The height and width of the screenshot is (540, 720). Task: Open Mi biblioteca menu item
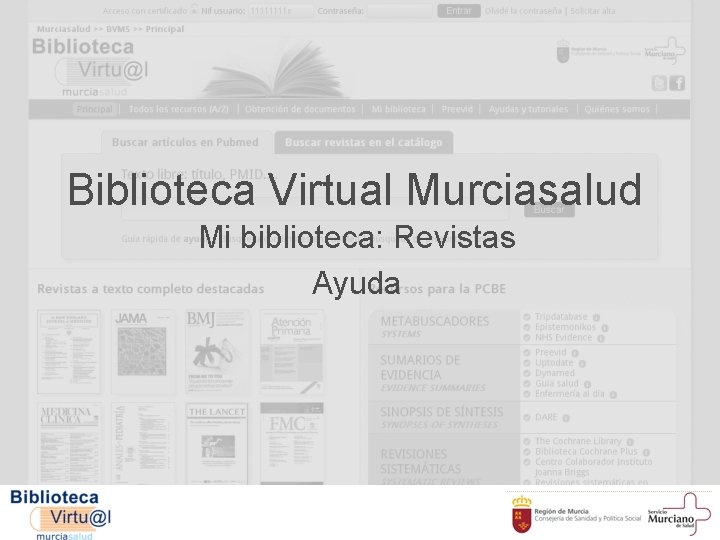[x=398, y=109]
